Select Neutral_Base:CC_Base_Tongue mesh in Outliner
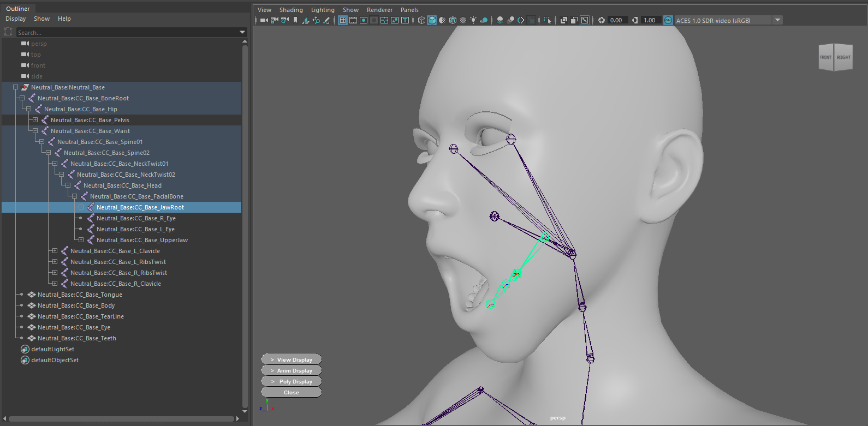868x426 pixels. click(80, 295)
